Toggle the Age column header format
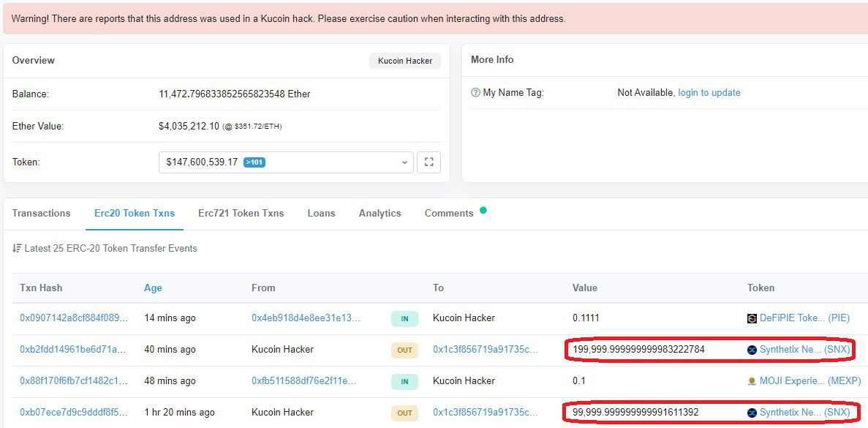The height and width of the screenshot is (428, 868). pos(153,288)
